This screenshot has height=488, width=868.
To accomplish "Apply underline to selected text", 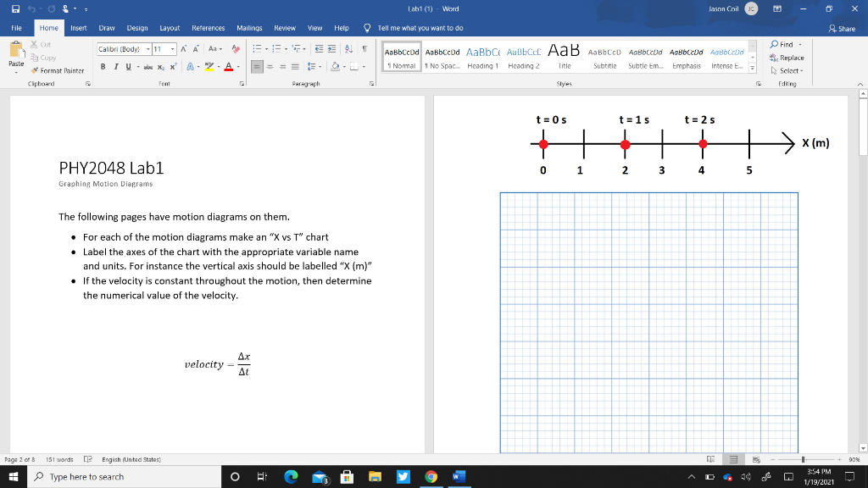I will click(x=129, y=66).
